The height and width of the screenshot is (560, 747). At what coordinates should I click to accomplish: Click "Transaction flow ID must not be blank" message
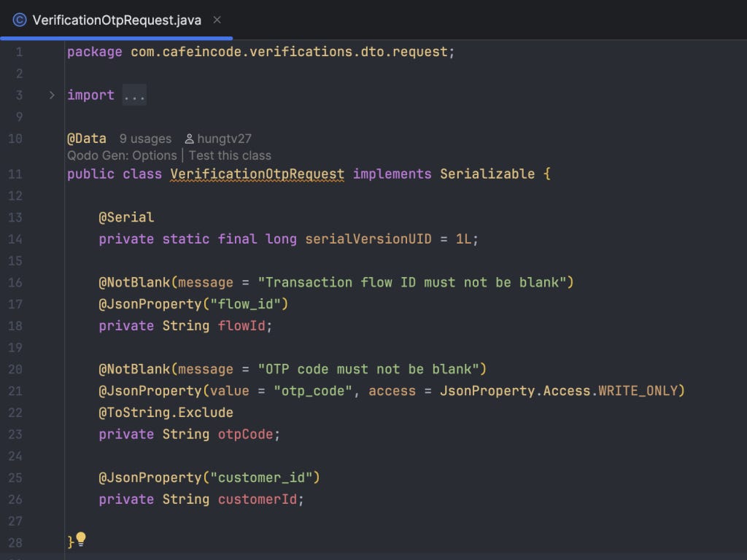[412, 282]
